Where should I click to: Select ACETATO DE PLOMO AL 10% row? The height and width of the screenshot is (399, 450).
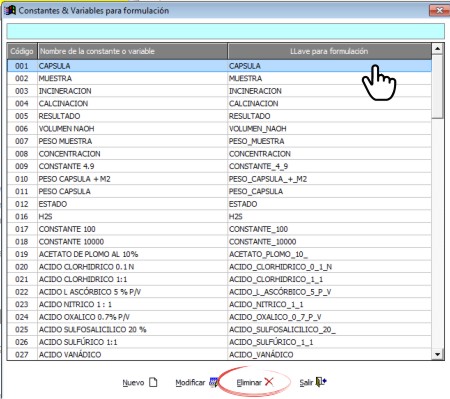click(219, 254)
